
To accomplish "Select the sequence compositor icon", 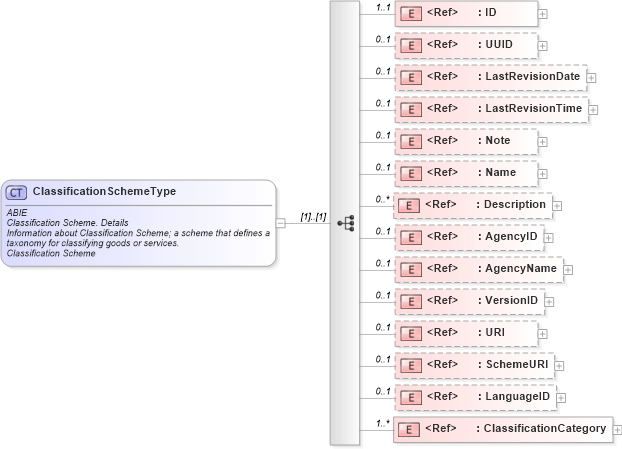I will 346,223.
